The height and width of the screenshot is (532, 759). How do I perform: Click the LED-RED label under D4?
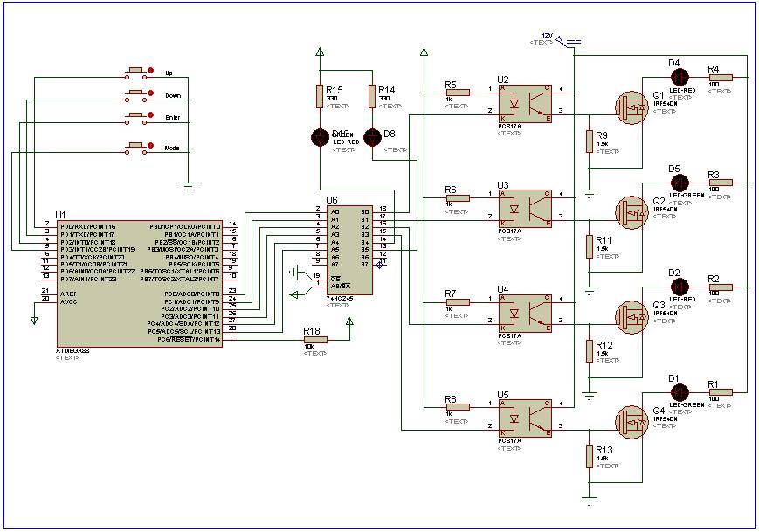coord(682,91)
